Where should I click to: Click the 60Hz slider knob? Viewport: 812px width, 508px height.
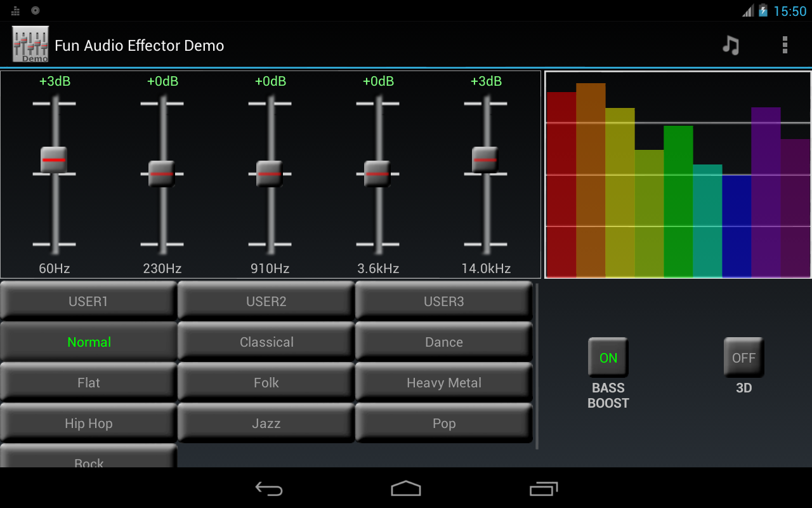54,160
